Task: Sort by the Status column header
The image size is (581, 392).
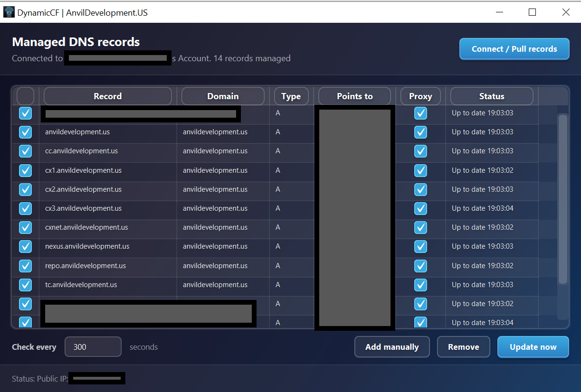Action: pos(492,96)
